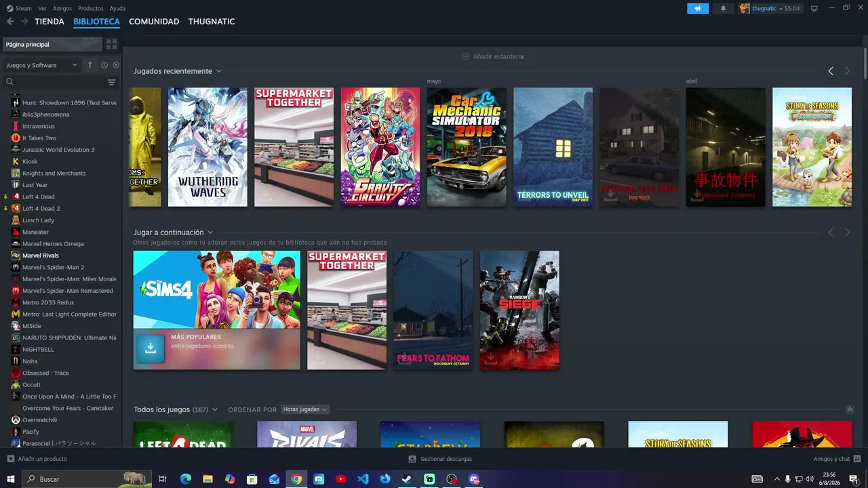Image resolution: width=868 pixels, height=488 pixels.
Task: Open Visual Studio Code from the taskbar
Action: pyautogui.click(x=363, y=479)
